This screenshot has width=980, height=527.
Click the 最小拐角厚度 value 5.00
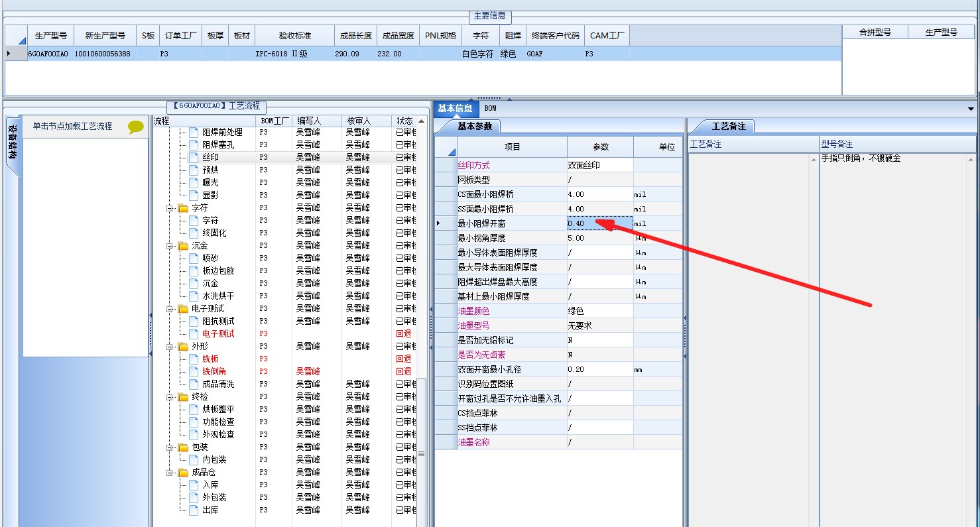point(600,238)
